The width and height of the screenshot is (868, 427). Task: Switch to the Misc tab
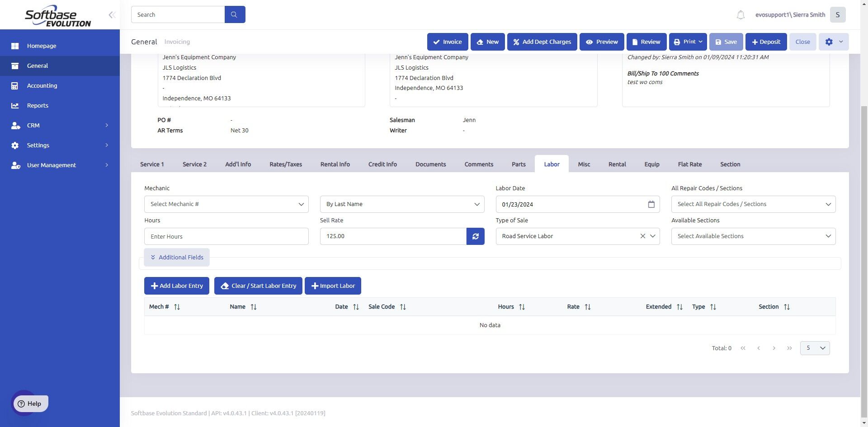pyautogui.click(x=584, y=164)
